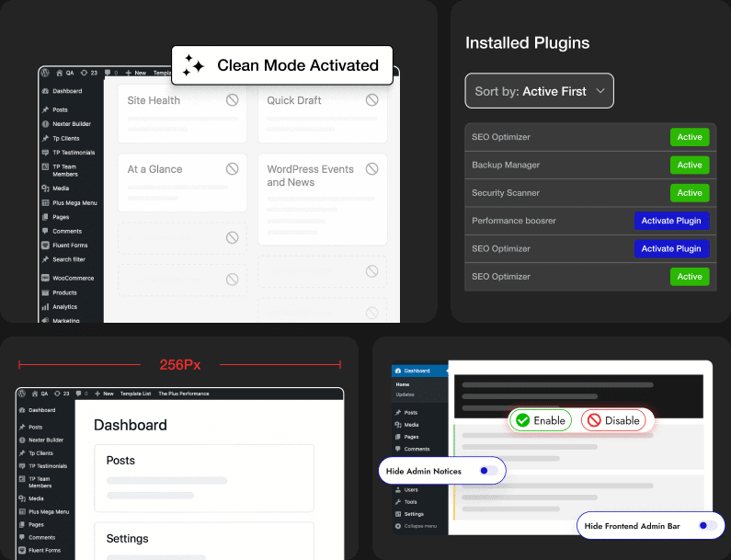Click the Security Scanner plugin name

click(506, 193)
